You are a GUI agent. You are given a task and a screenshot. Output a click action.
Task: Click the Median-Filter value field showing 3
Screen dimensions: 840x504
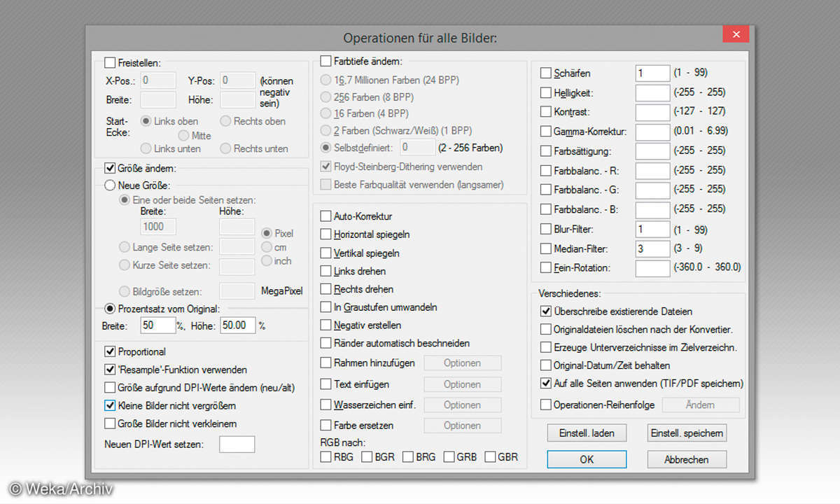coord(652,248)
